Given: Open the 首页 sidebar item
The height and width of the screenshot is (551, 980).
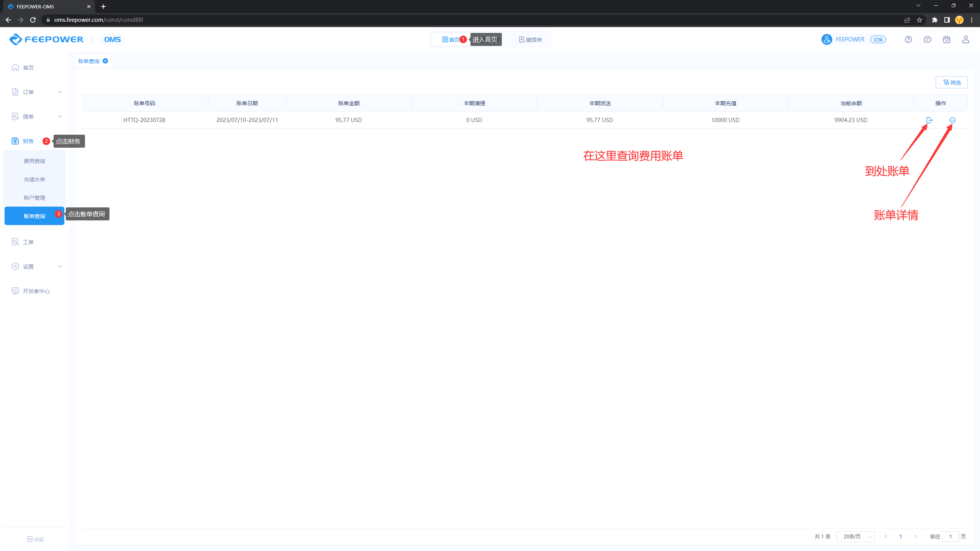Looking at the screenshot, I should pyautogui.click(x=34, y=68).
